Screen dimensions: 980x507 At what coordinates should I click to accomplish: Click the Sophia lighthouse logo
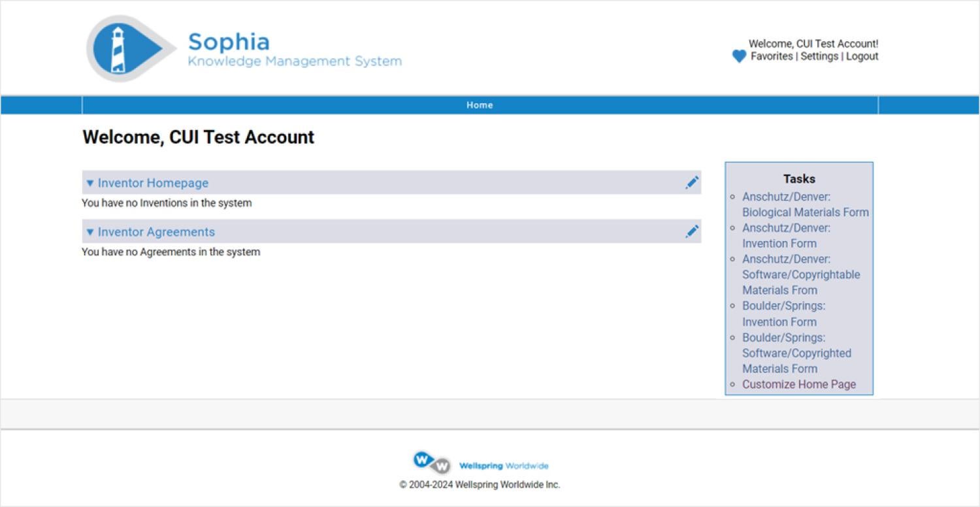131,49
